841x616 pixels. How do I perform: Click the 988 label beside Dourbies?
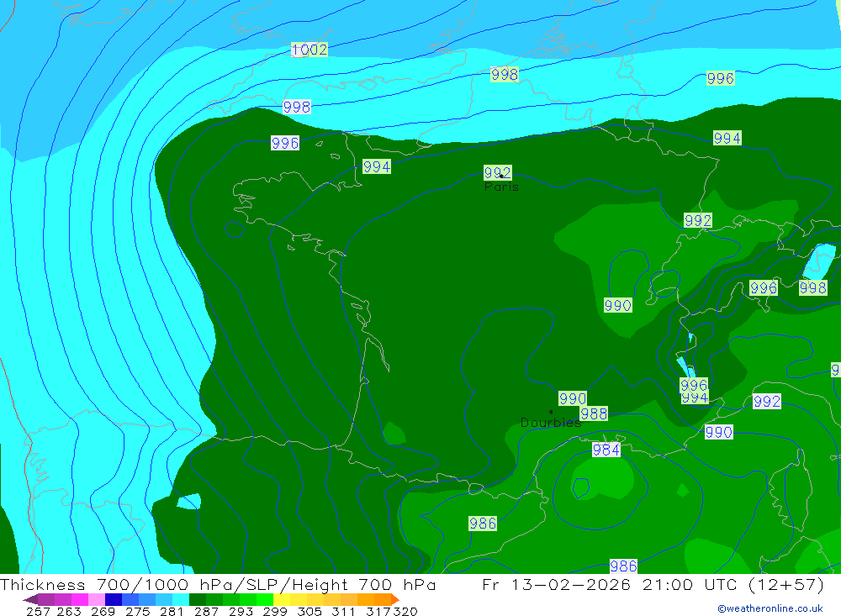[594, 413]
